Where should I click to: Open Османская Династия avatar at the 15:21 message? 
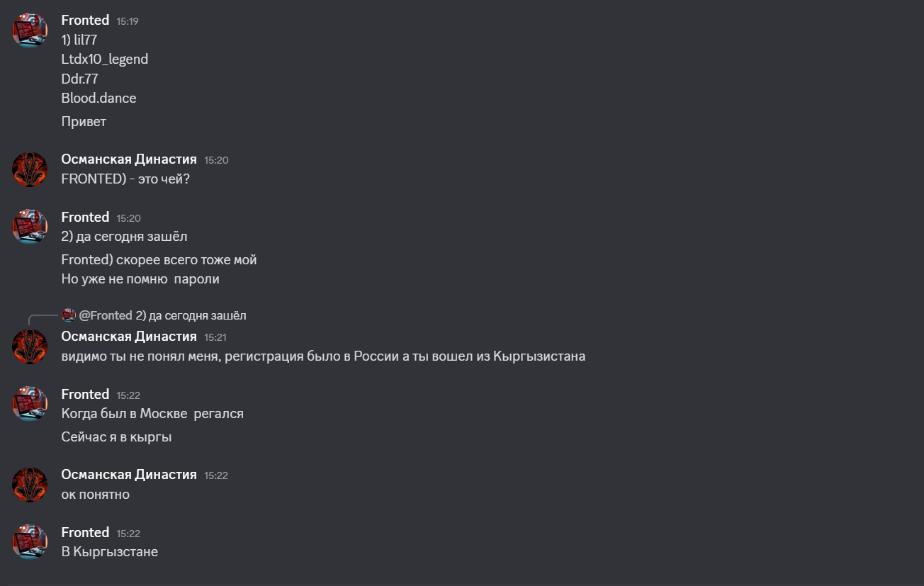[30, 346]
